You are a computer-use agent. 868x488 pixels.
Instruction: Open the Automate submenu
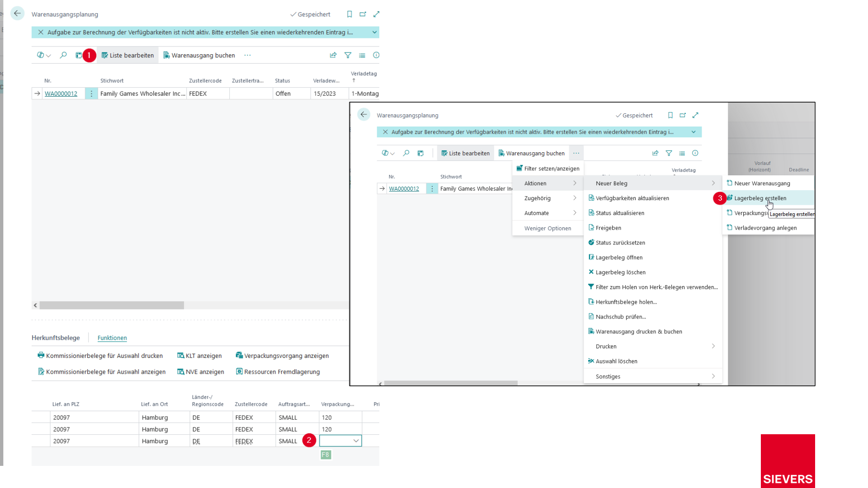tap(547, 213)
